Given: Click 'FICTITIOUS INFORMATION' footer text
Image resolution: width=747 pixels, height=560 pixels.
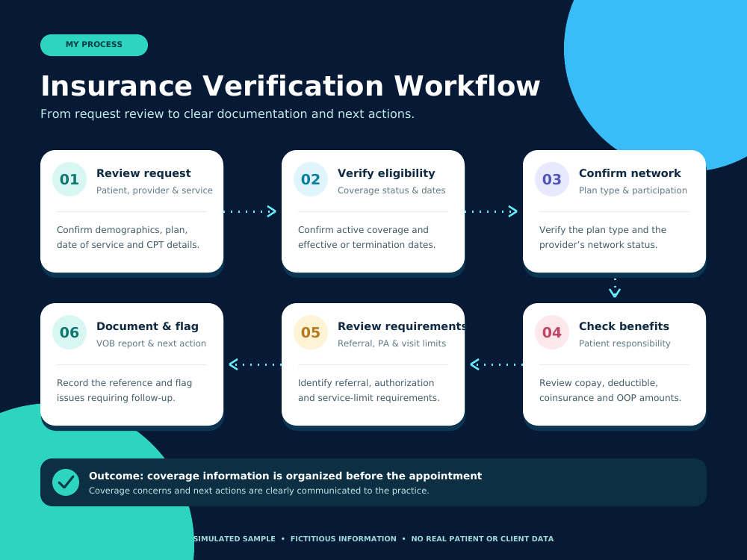Looking at the screenshot, I should tap(344, 539).
